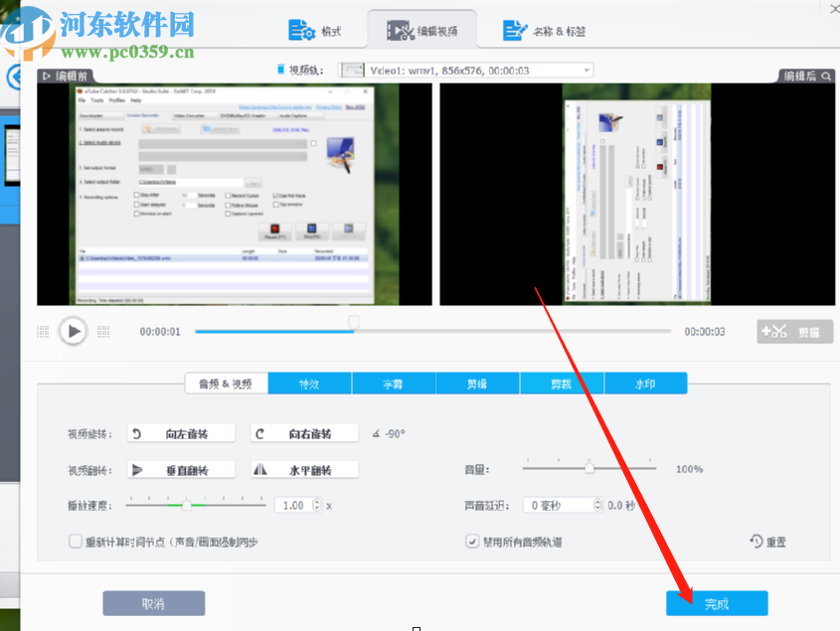The image size is (840, 631).
Task: Click the playback timeline handle
Action: pos(354,322)
